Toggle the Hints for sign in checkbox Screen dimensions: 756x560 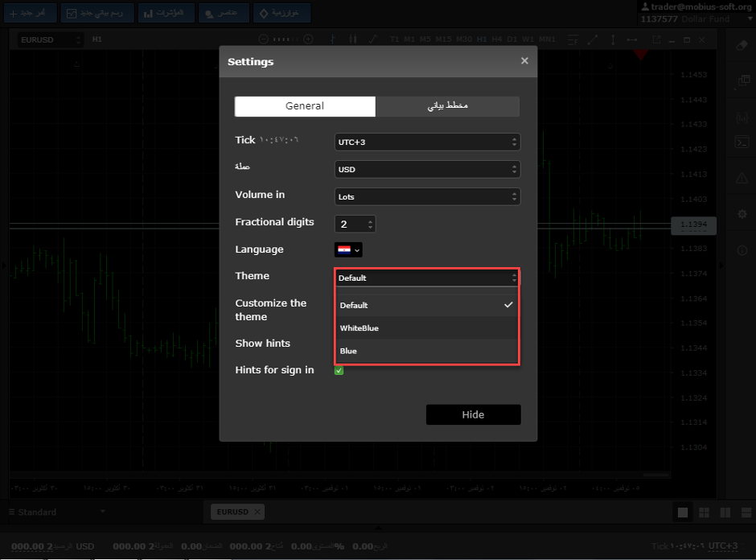coord(339,370)
